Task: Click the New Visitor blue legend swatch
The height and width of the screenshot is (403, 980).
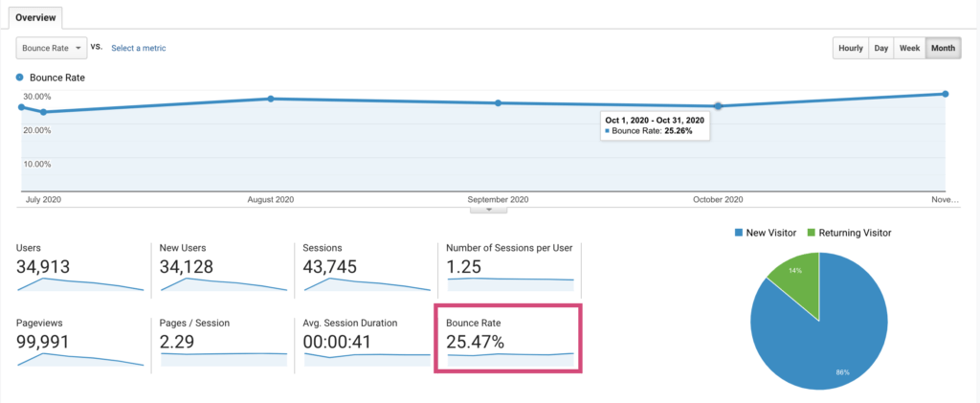Action: click(x=740, y=233)
